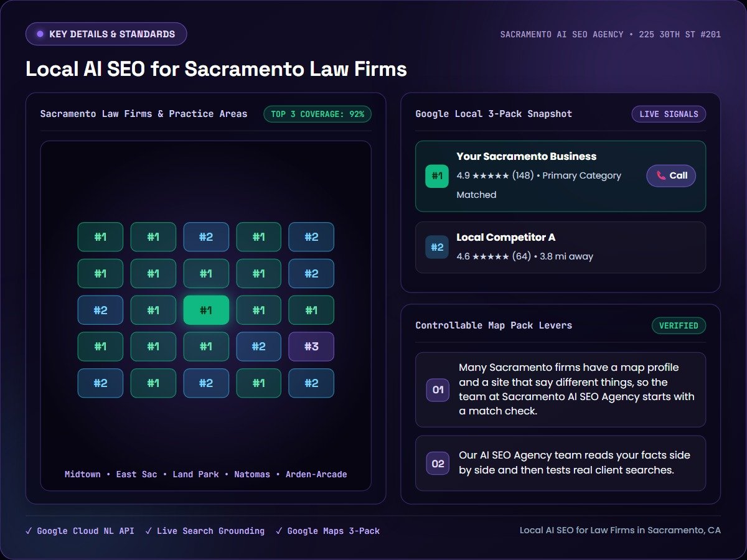The height and width of the screenshot is (560, 747).
Task: Click the 'Many Sacramento firms have a map profile' paragraph
Action: pos(576,390)
